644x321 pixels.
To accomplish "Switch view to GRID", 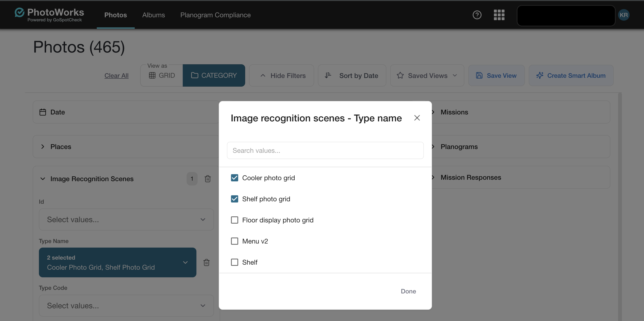I will (x=162, y=75).
